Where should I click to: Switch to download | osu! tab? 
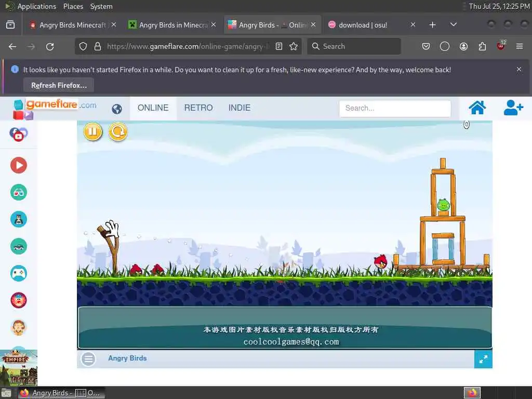point(363,25)
